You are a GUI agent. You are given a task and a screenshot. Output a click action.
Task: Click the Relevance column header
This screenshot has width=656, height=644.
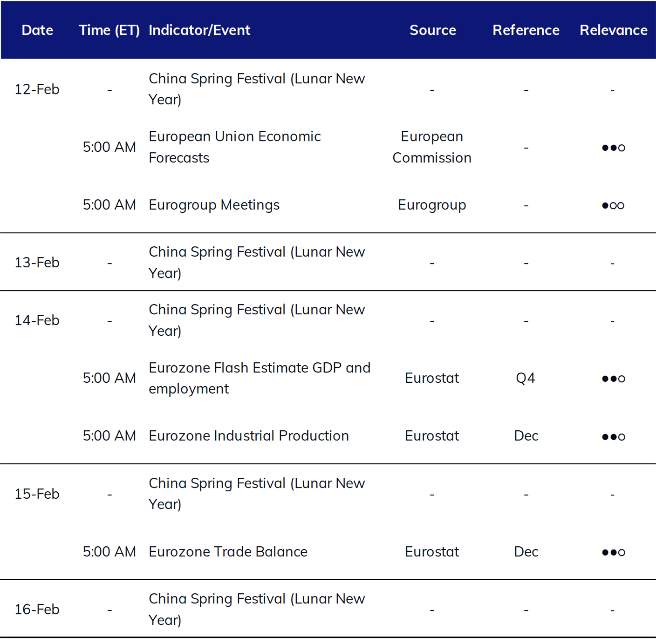(614, 30)
